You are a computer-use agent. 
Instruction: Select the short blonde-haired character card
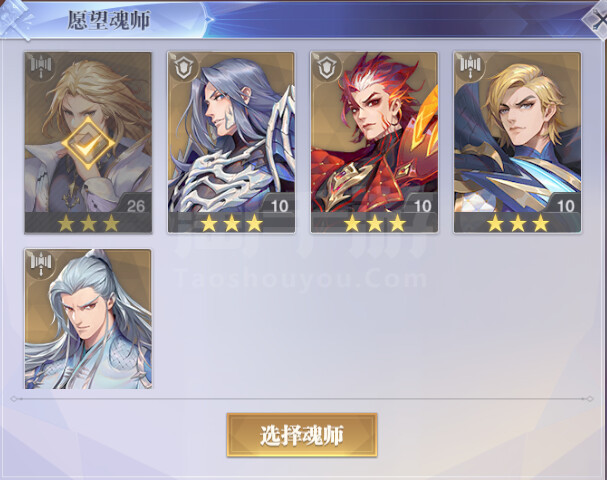518,143
